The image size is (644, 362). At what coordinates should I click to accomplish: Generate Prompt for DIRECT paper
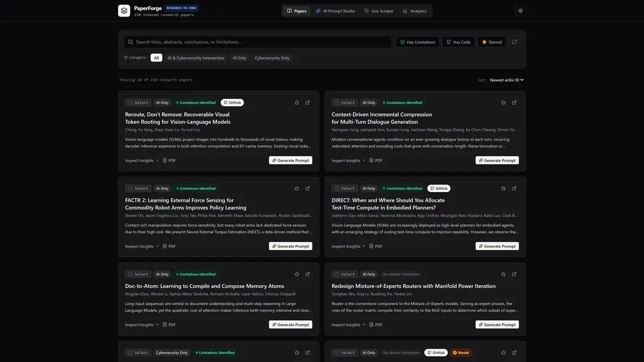coord(497,246)
